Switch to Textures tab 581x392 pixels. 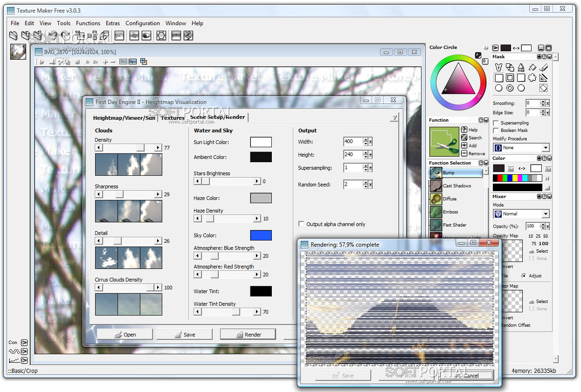pos(173,118)
